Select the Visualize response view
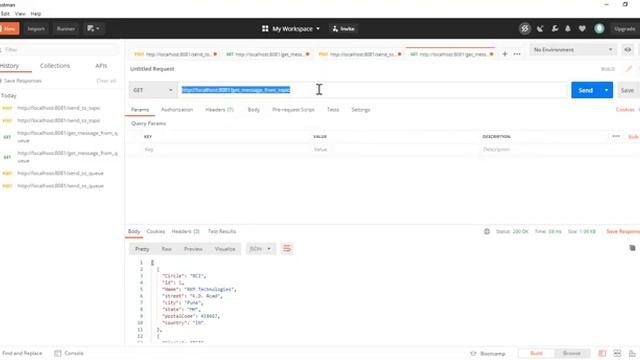Image resolution: width=640 pixels, height=360 pixels. pyautogui.click(x=225, y=249)
